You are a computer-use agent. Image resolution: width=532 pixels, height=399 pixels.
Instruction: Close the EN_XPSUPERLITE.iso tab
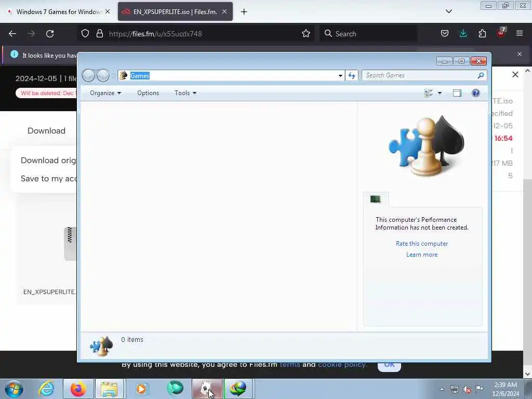(x=224, y=11)
